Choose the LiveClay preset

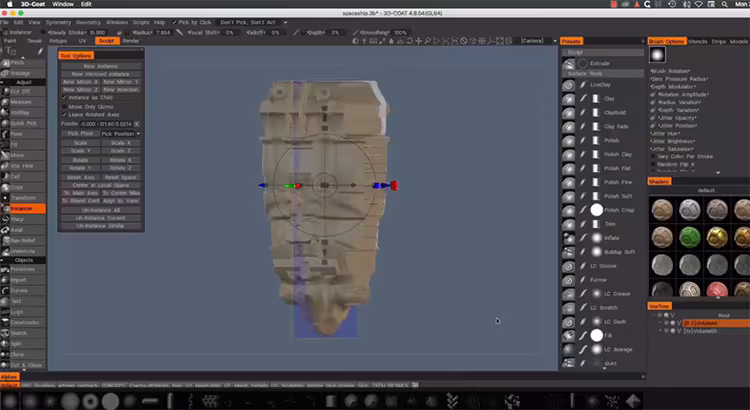coord(602,85)
